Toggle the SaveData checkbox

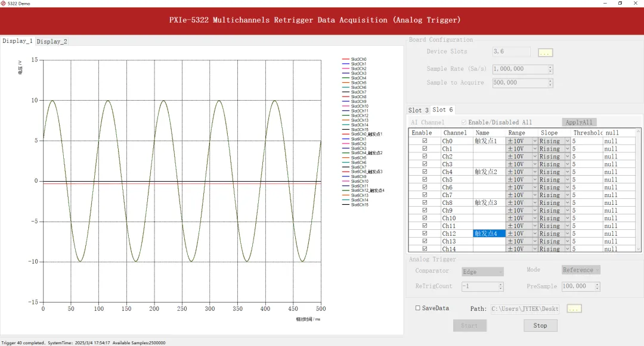coord(417,308)
